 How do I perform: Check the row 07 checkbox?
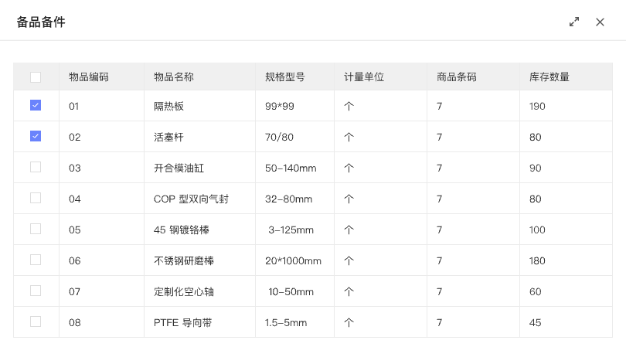(x=36, y=291)
